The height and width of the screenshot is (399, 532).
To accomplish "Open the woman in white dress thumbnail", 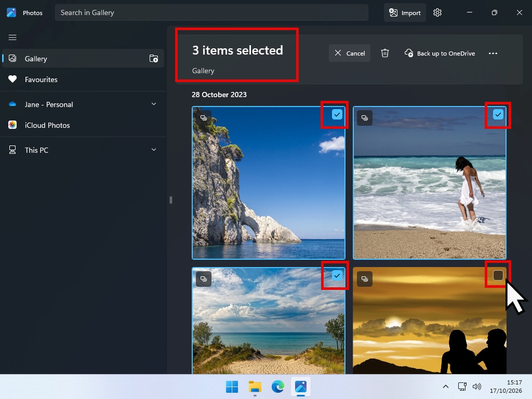I will coord(430,183).
